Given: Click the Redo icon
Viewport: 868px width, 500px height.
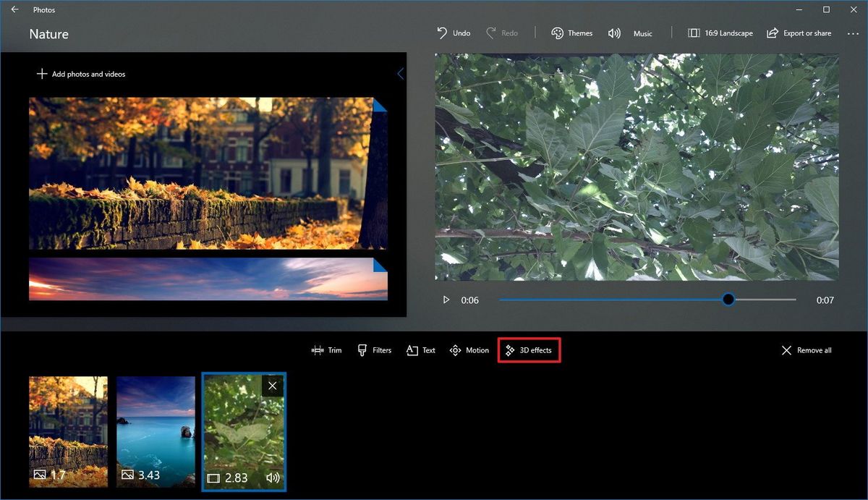Looking at the screenshot, I should 490,33.
